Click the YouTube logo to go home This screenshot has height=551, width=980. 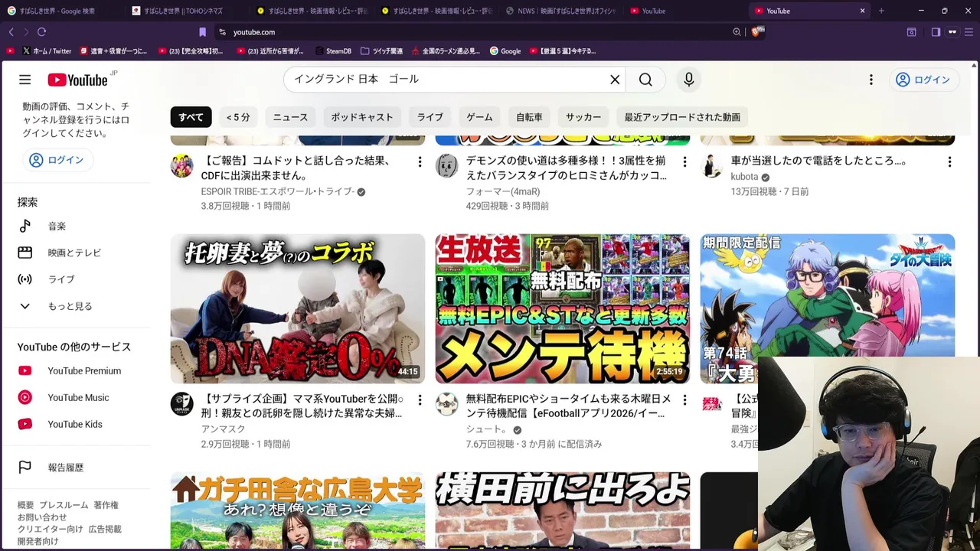(x=77, y=80)
